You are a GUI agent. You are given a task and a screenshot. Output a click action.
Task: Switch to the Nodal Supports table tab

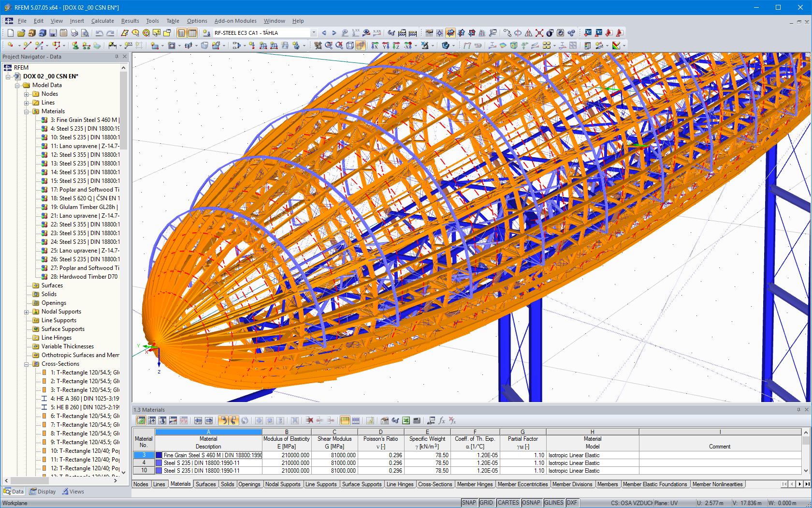(283, 484)
